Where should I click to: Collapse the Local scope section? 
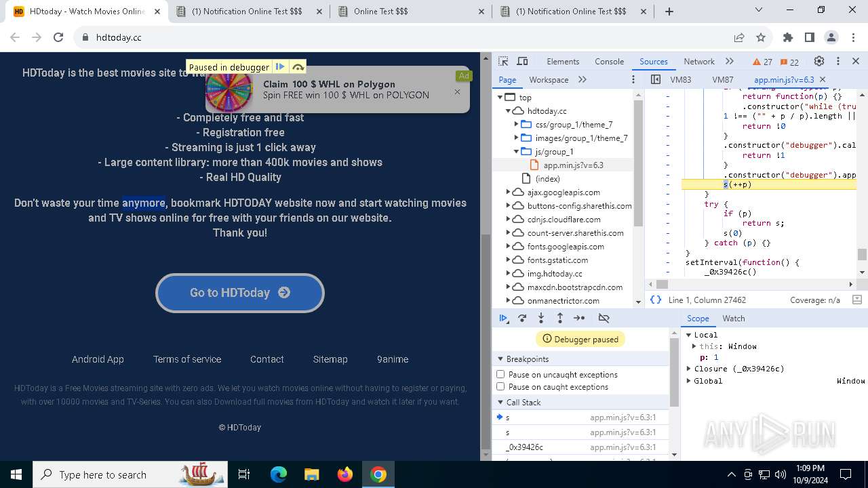click(688, 335)
